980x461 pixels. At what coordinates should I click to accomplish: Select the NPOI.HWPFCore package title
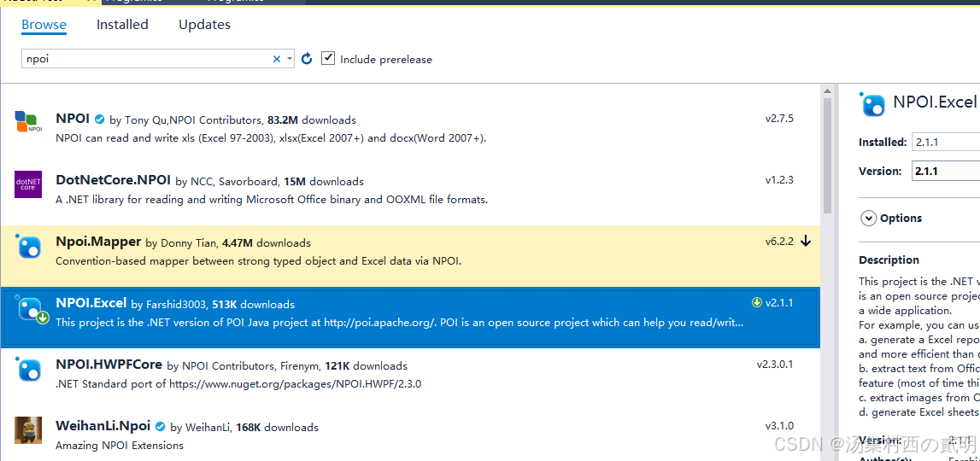109,365
